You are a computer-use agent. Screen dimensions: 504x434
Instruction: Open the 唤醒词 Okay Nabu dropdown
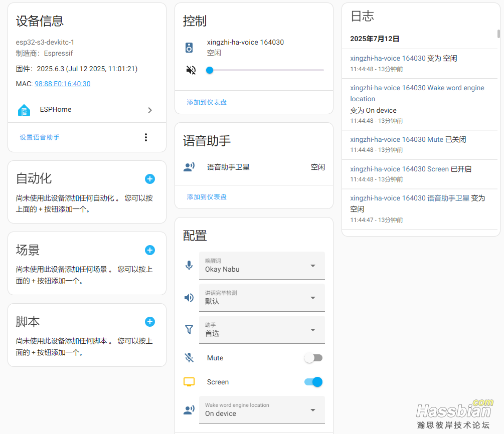tap(262, 266)
